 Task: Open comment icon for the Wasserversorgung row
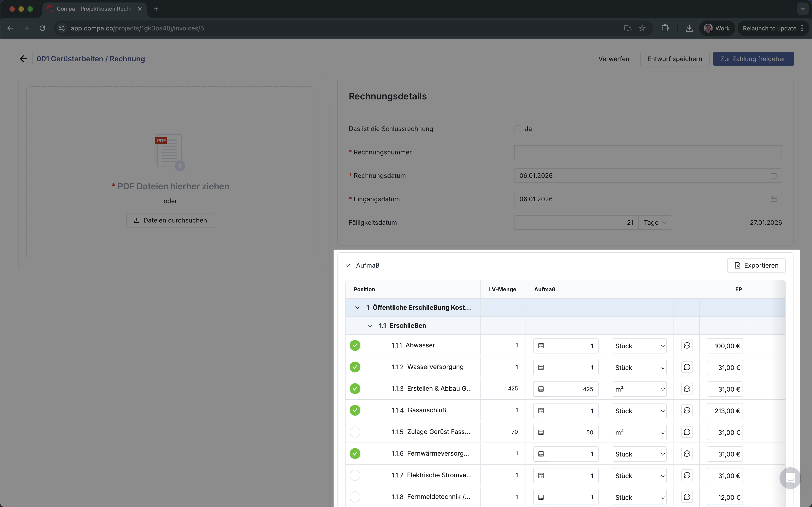(x=687, y=367)
